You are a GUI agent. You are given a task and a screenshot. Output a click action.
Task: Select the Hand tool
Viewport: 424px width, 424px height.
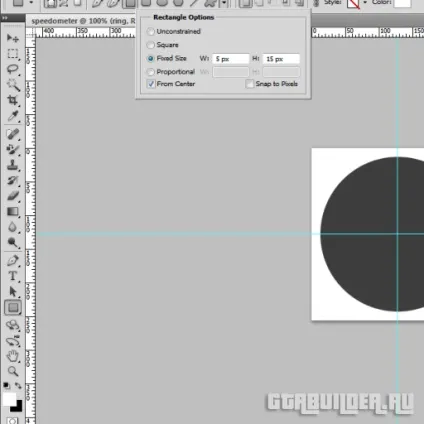click(x=13, y=356)
